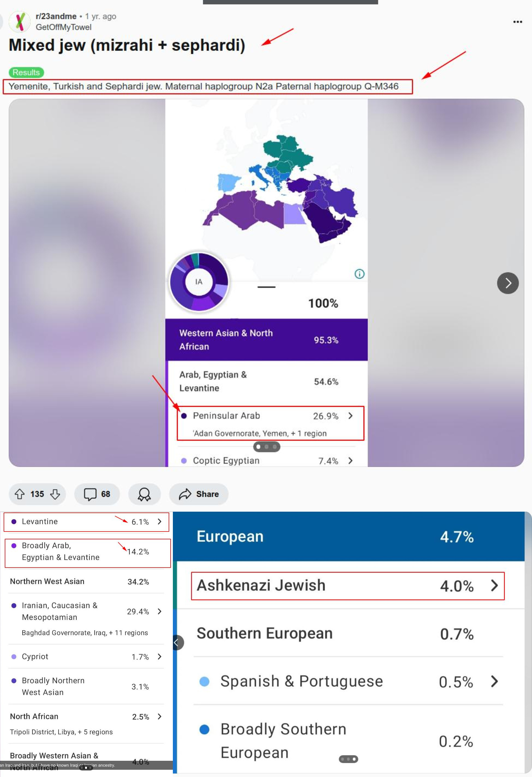This screenshot has width=532, height=777.
Task: Expand the Coptic Egyptian breakdown
Action: [x=350, y=460]
